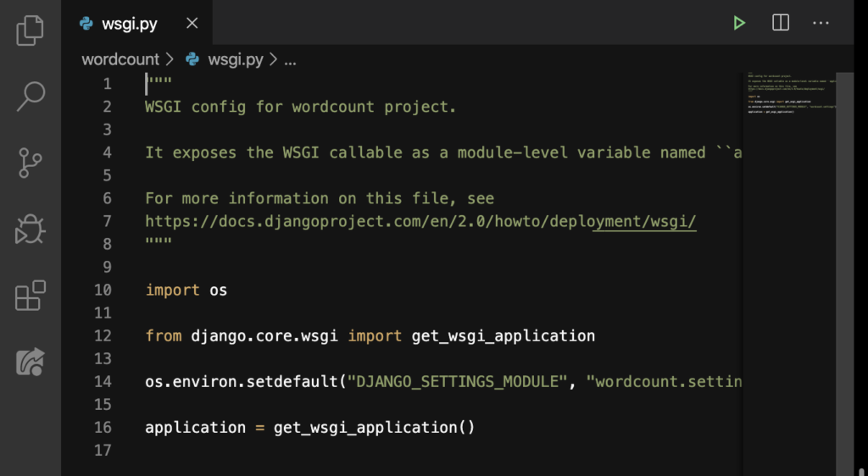Open the Explorer view in activity bar
868x476 pixels.
coord(30,30)
